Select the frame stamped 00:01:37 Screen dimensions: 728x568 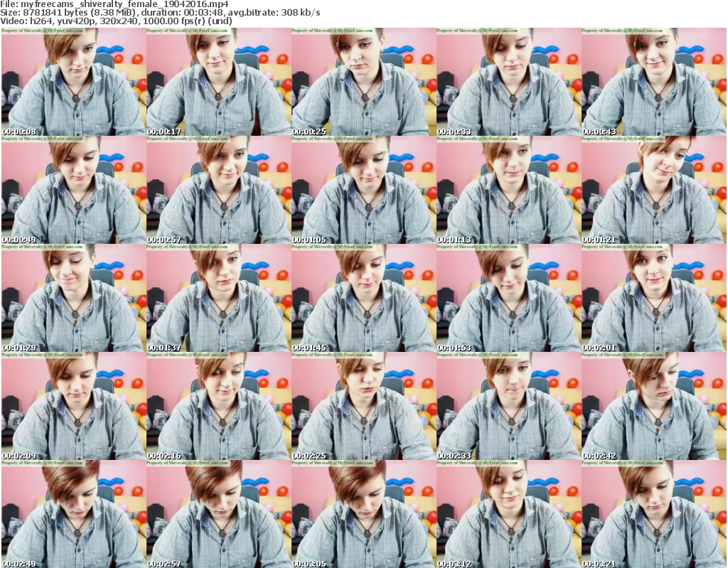pyautogui.click(x=219, y=299)
